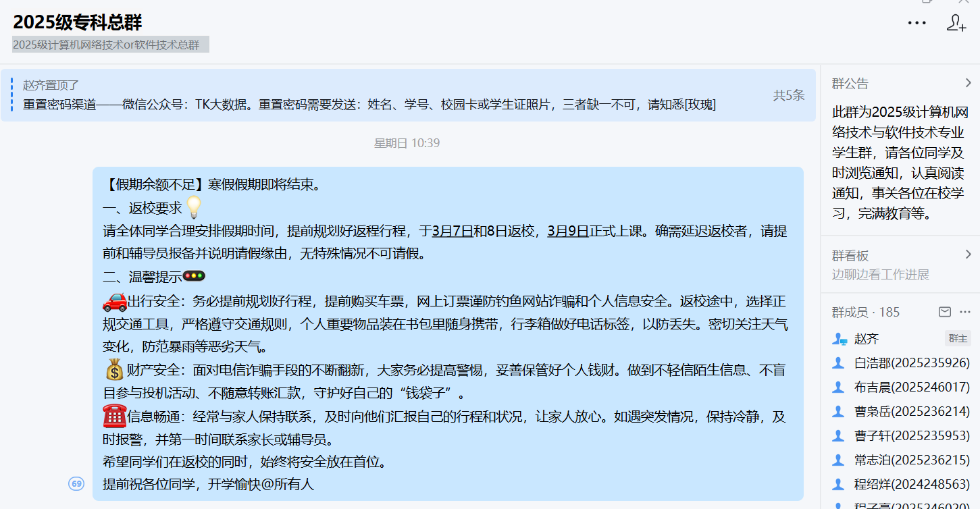Click the avatar icon next to 曹子轩

click(839, 436)
